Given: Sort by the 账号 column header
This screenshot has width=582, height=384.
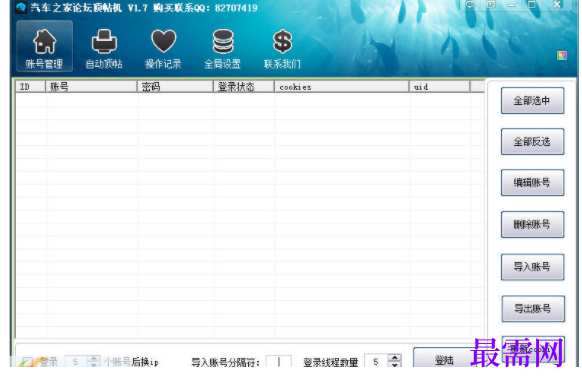Looking at the screenshot, I should click(x=91, y=87).
